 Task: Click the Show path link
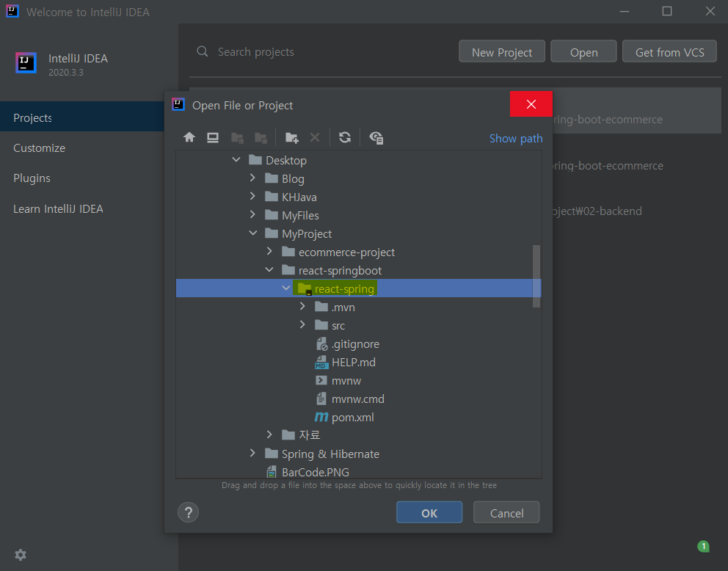click(516, 138)
